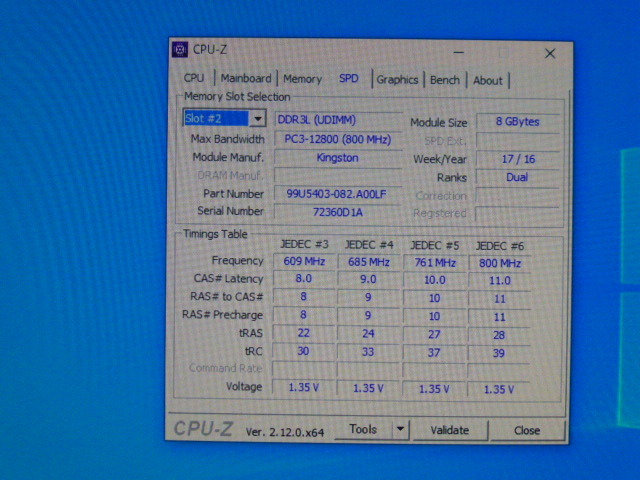Click the CAS# Latency 8.0 cell

[304, 279]
